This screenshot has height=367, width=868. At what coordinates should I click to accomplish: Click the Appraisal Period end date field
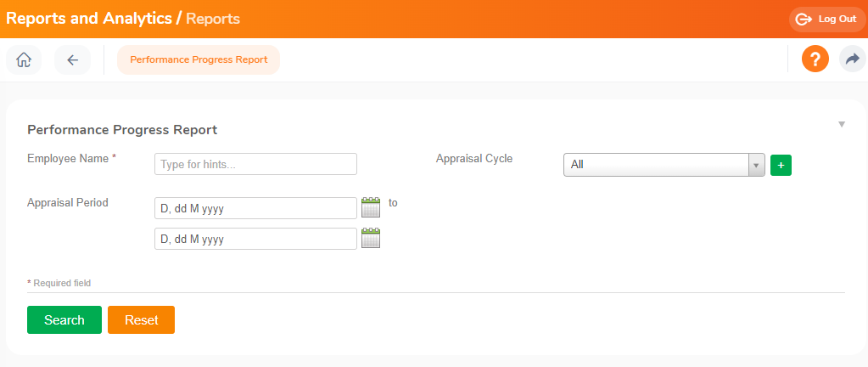coord(255,239)
